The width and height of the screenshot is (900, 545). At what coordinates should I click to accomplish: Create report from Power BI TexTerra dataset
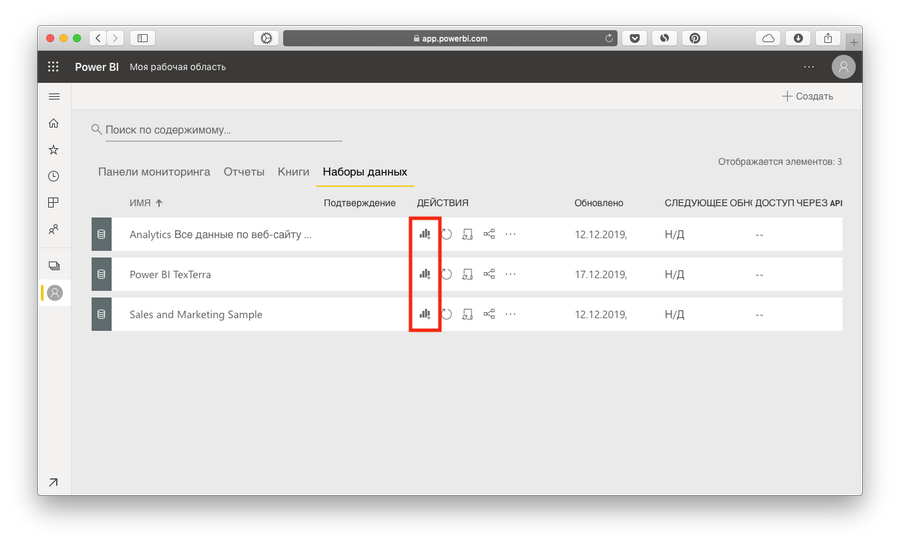424,274
